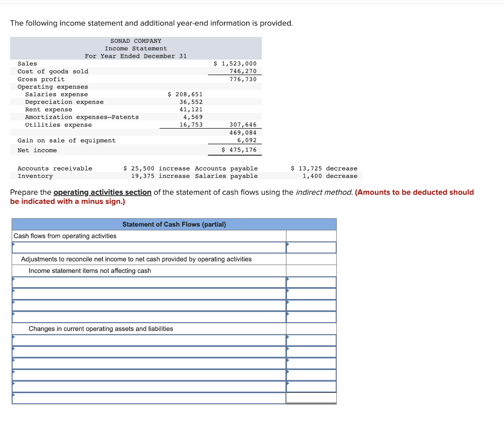Select the 'Statement of Cash Flows (partial)' header
Viewport: 504px width, 435px height.
click(174, 224)
